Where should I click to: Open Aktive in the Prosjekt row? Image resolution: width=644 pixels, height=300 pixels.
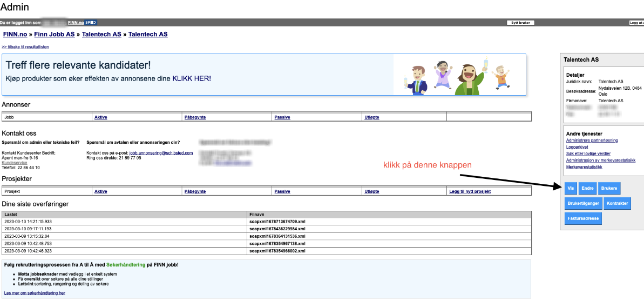click(x=100, y=191)
